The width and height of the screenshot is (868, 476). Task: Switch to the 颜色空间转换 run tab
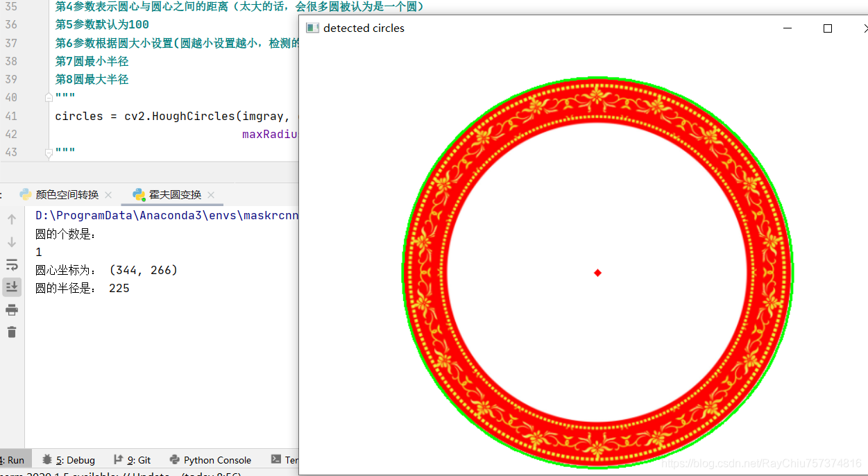(x=67, y=195)
